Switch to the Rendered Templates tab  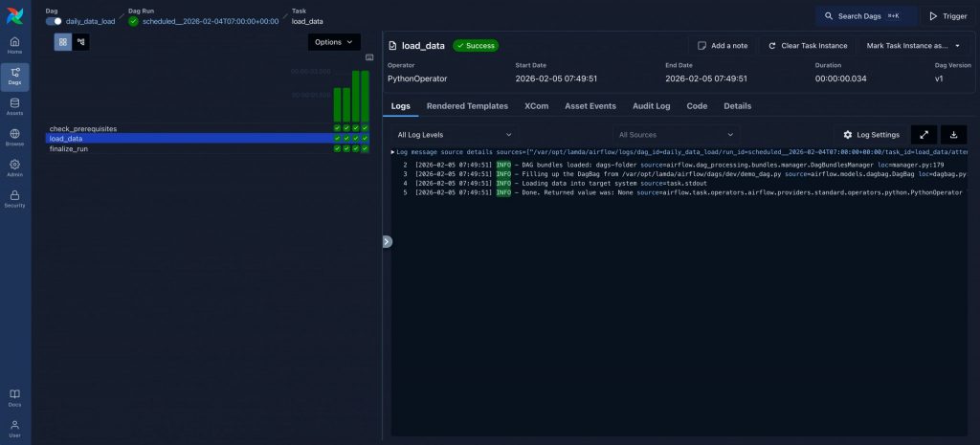pyautogui.click(x=467, y=106)
